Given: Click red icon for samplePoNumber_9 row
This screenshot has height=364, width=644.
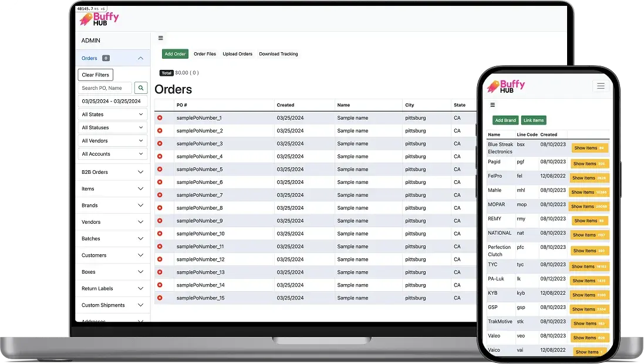Looking at the screenshot, I should (x=160, y=221).
